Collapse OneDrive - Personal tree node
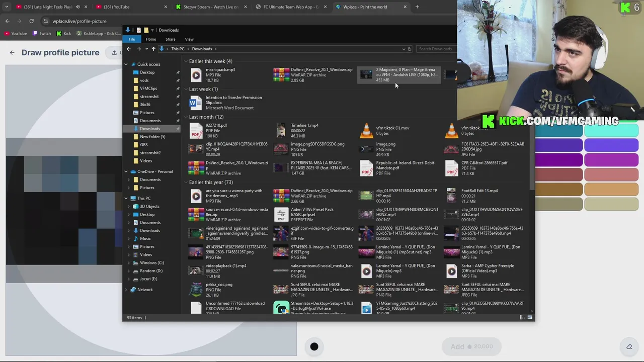Viewport: 644px width, 362px height. [126, 171]
